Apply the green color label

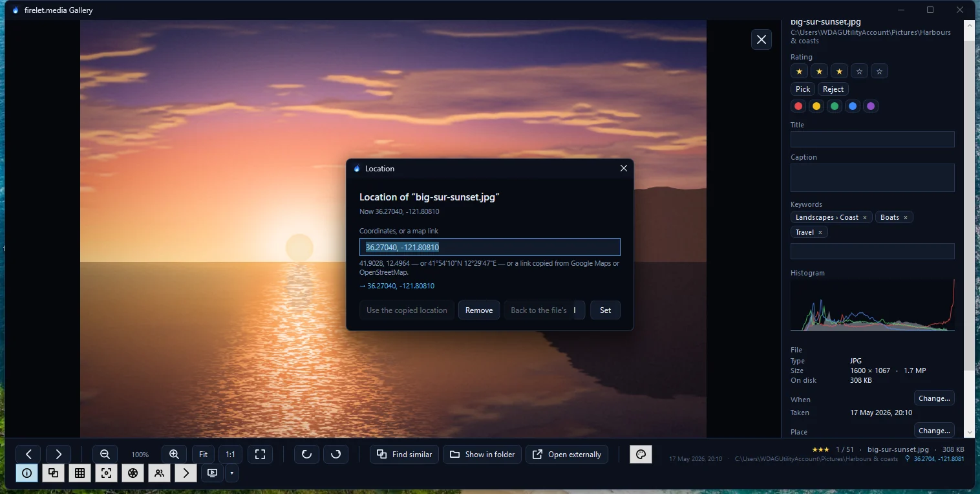835,106
